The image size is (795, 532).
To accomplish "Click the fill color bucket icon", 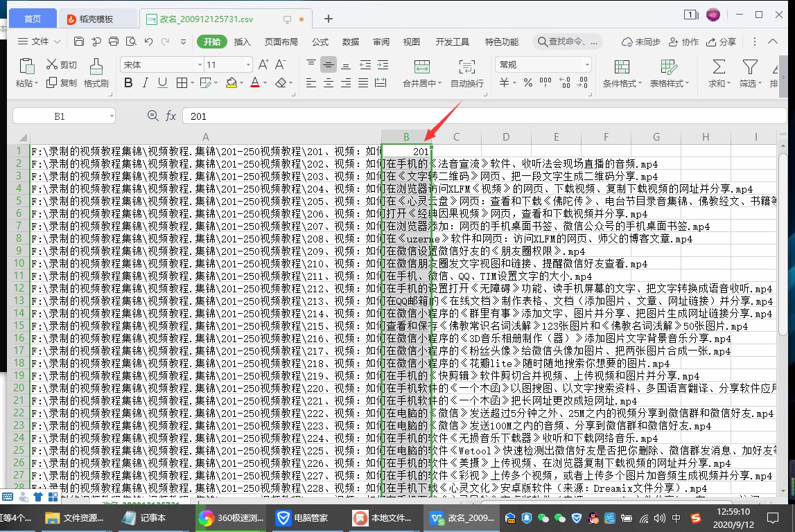I will (x=231, y=82).
